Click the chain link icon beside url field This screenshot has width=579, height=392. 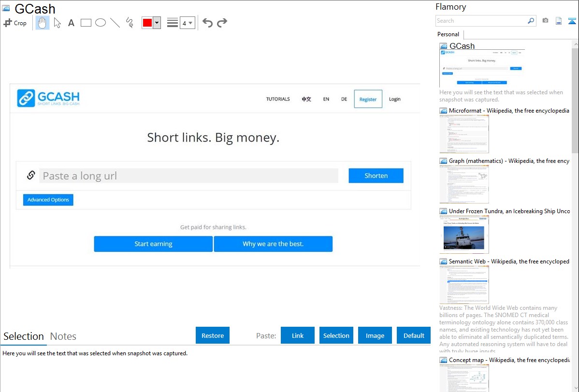click(31, 175)
